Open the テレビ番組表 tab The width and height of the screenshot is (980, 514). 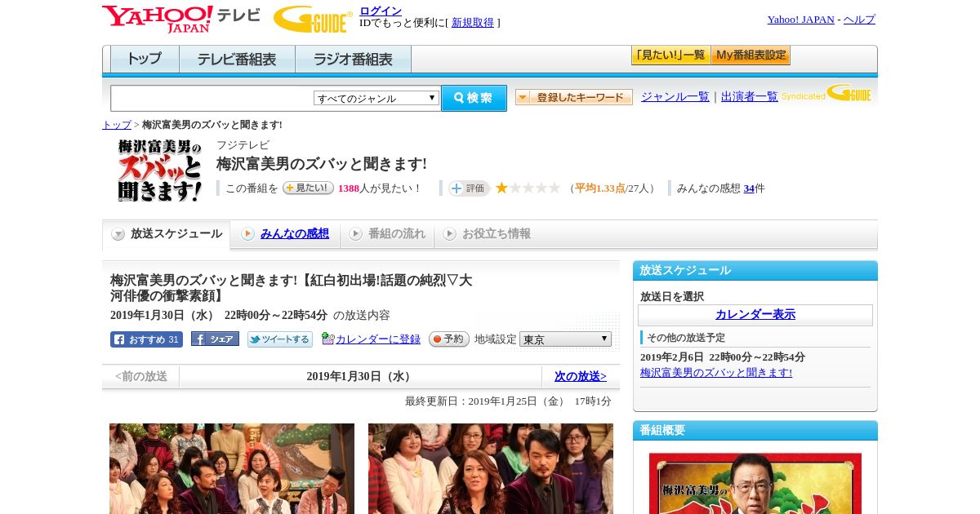pos(237,60)
